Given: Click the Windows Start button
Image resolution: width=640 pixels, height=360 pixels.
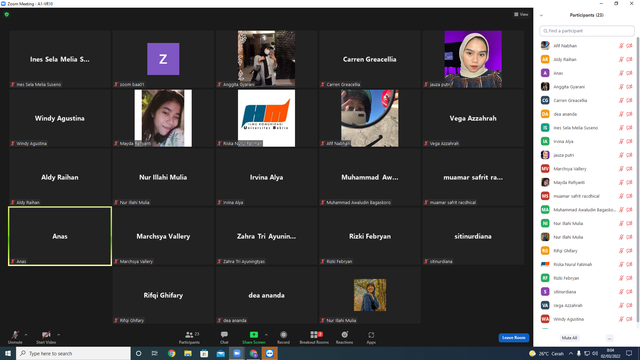Looking at the screenshot, I should 8,353.
